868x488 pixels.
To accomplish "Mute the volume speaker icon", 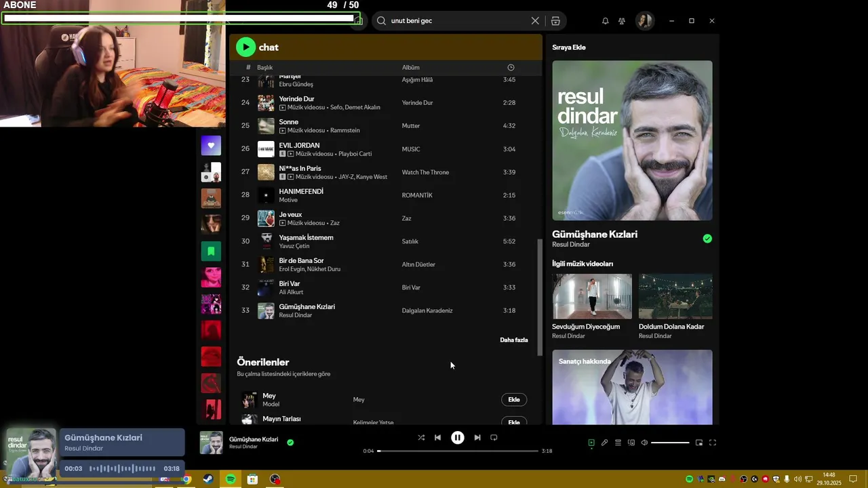I will [644, 443].
